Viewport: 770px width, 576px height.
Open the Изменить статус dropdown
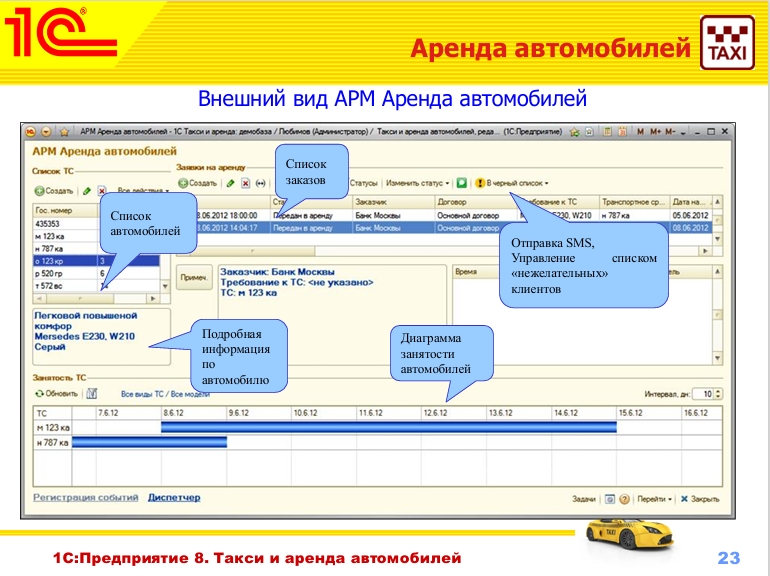click(418, 183)
